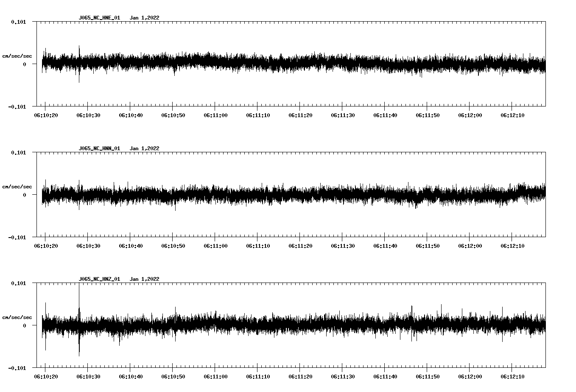Click the 06:11:30 time label under the HNZ plot

[343, 377]
